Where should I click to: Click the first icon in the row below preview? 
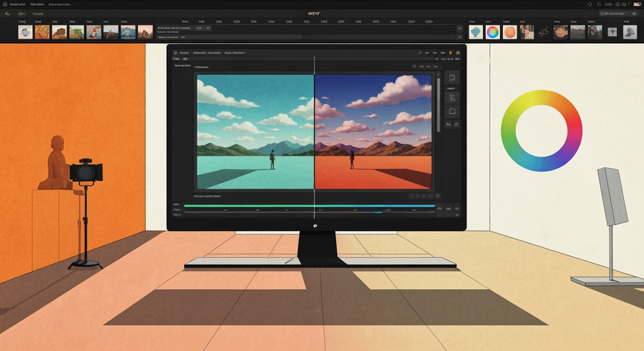click(x=412, y=196)
